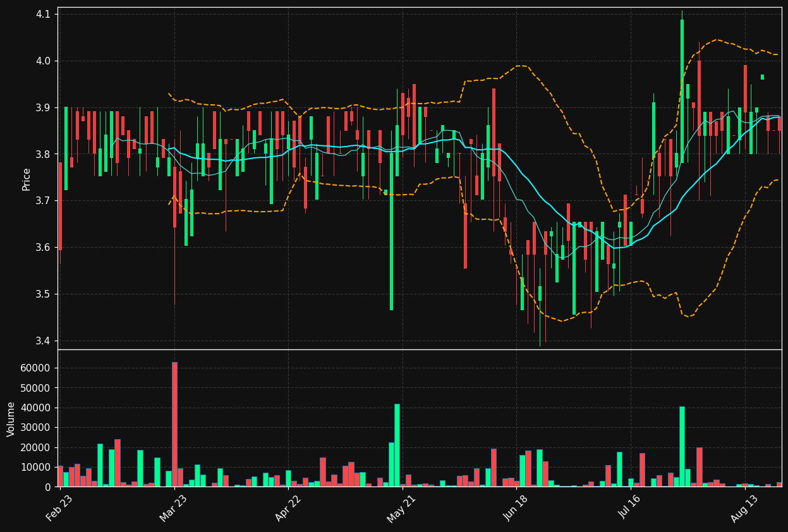Select the 10000 volume tick label
Image resolution: width=788 pixels, height=532 pixels.
point(35,468)
